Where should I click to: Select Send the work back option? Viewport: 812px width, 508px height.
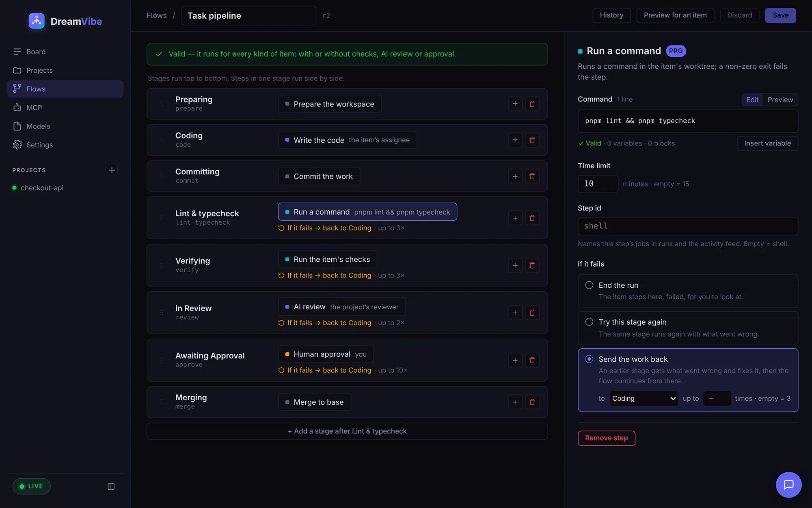[x=688, y=380]
